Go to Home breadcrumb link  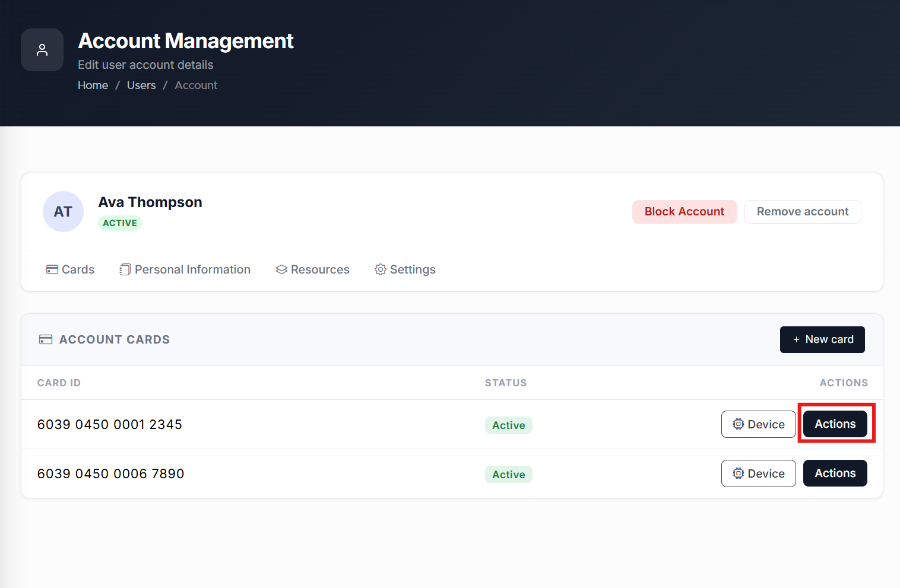(93, 85)
